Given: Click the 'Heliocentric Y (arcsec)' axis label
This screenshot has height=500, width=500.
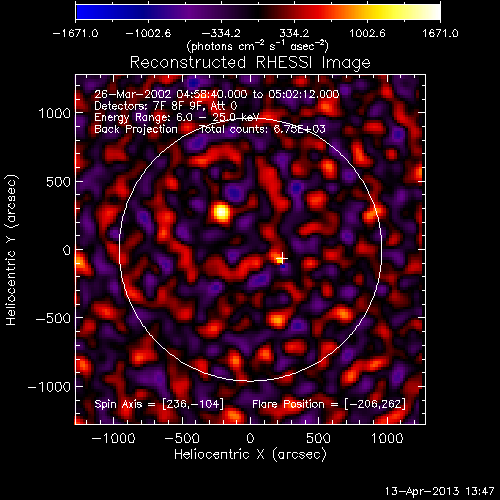Looking at the screenshot, I should 11,250.
